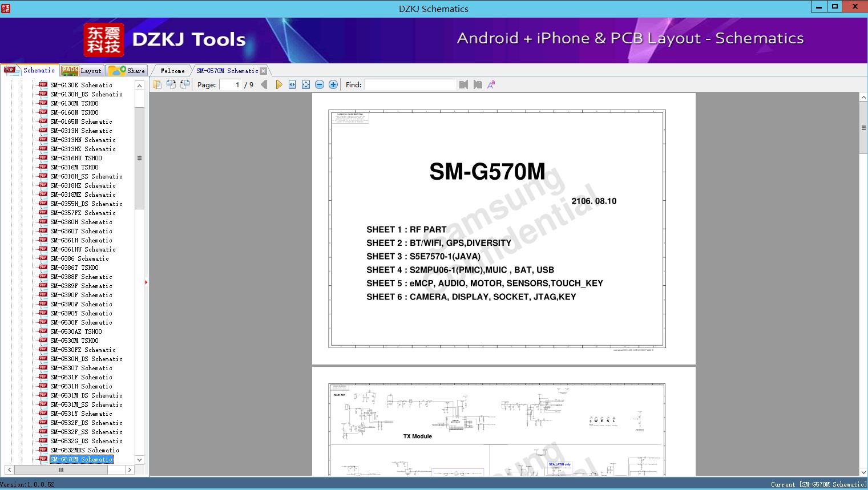868x490 pixels.
Task: Open the Welcome document tab
Action: [172, 71]
